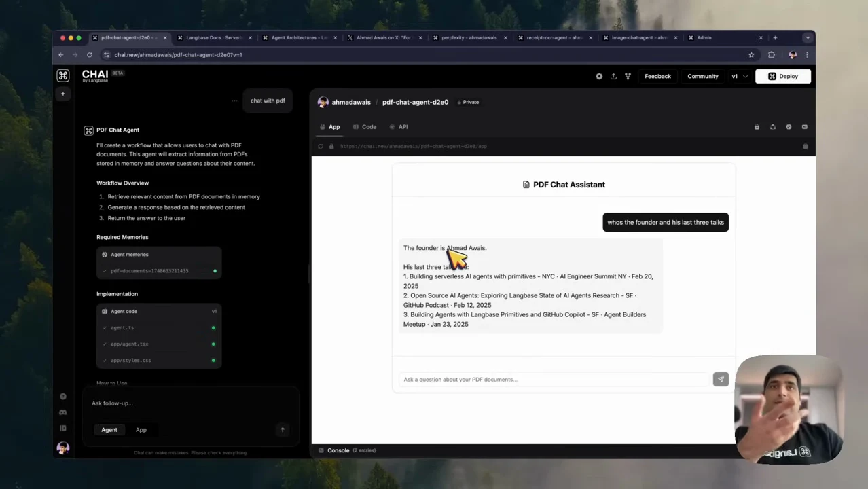
Task: Click the icon at the right end of the preview URL bar
Action: coord(806,146)
